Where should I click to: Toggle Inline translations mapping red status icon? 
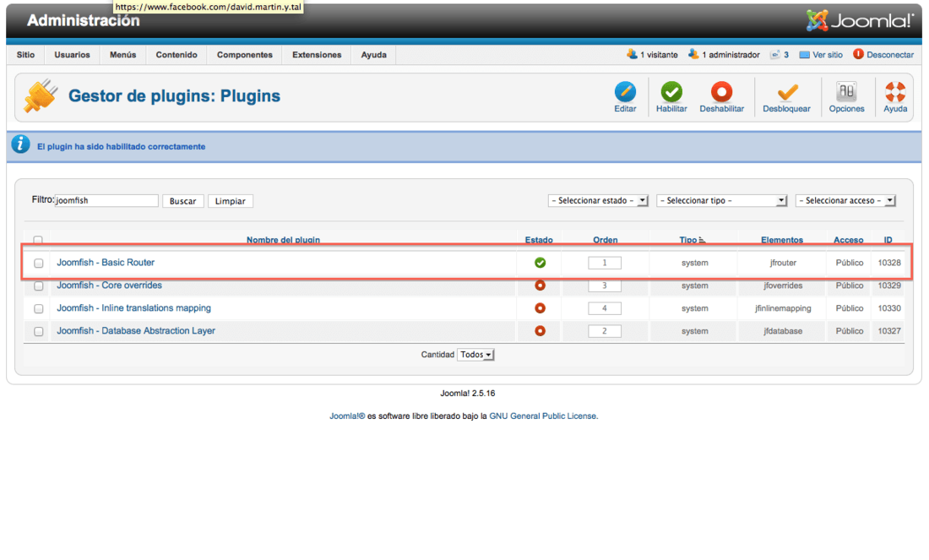(540, 308)
